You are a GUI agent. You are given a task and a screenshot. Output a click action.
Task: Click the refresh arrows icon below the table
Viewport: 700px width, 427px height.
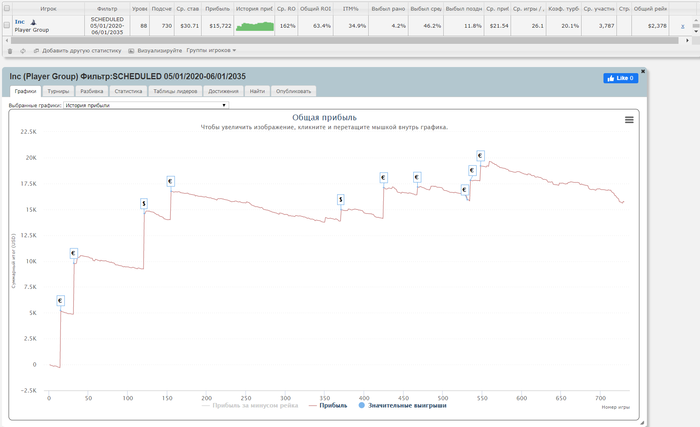[x=23, y=51]
